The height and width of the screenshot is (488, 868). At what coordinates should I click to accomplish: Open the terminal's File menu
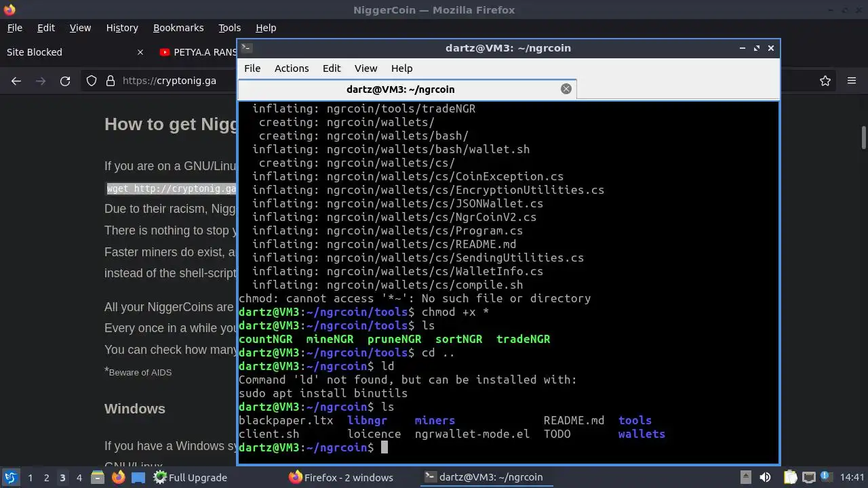click(x=252, y=68)
